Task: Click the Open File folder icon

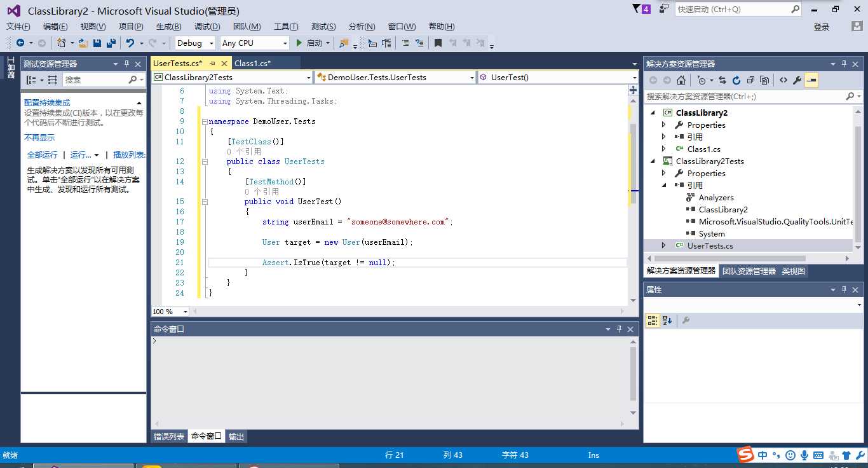Action: coord(83,43)
